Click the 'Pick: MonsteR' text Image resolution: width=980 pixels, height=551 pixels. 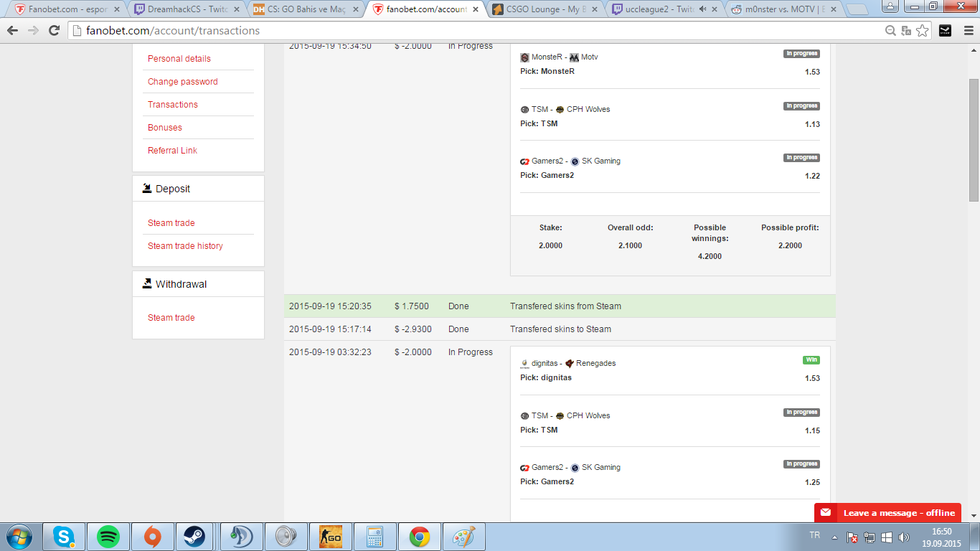click(547, 72)
